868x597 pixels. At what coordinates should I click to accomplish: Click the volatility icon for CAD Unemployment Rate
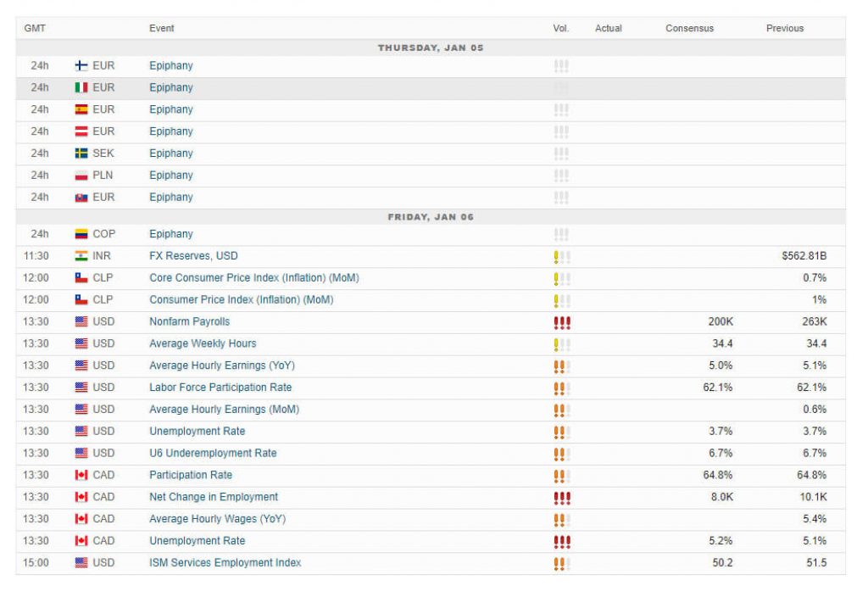[x=560, y=540]
